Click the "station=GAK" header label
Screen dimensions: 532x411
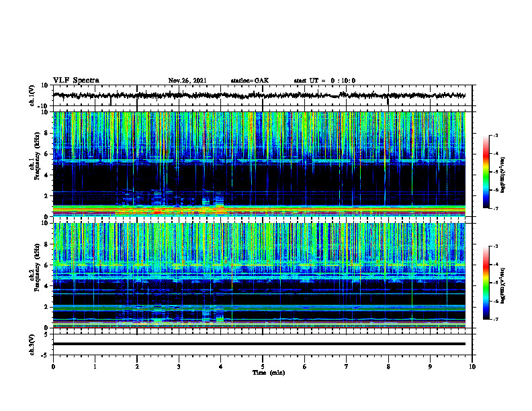click(x=250, y=81)
